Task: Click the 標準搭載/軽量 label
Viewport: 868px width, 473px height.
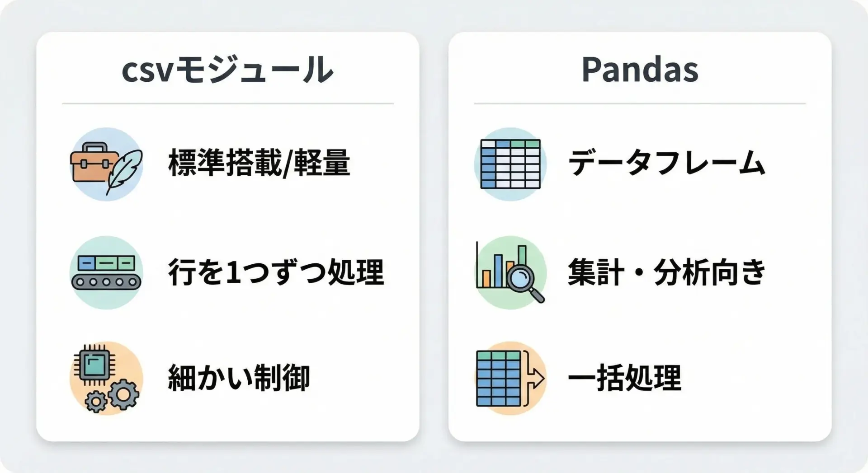Action: pyautogui.click(x=259, y=163)
